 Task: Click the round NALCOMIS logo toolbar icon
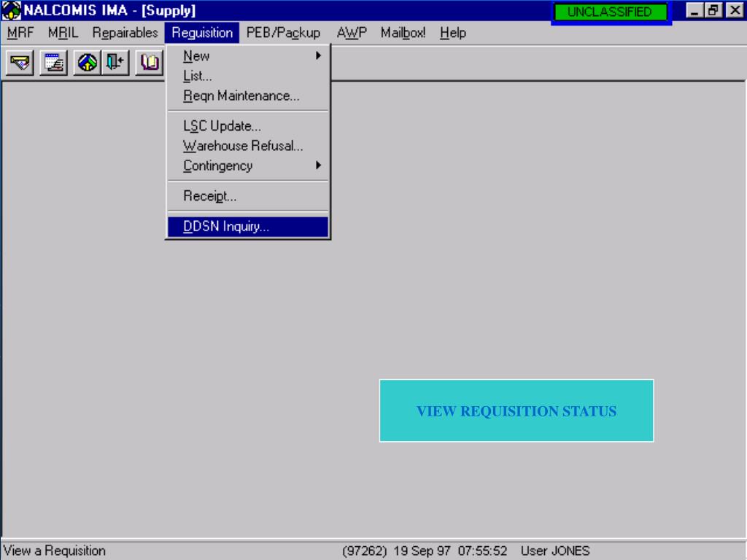(x=88, y=63)
